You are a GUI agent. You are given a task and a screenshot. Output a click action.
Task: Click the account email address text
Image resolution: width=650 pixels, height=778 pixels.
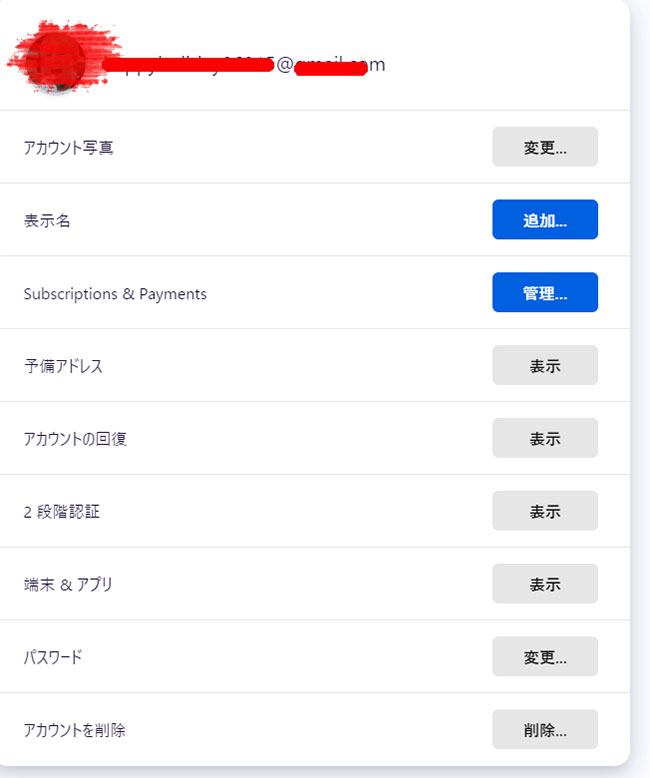[243, 65]
